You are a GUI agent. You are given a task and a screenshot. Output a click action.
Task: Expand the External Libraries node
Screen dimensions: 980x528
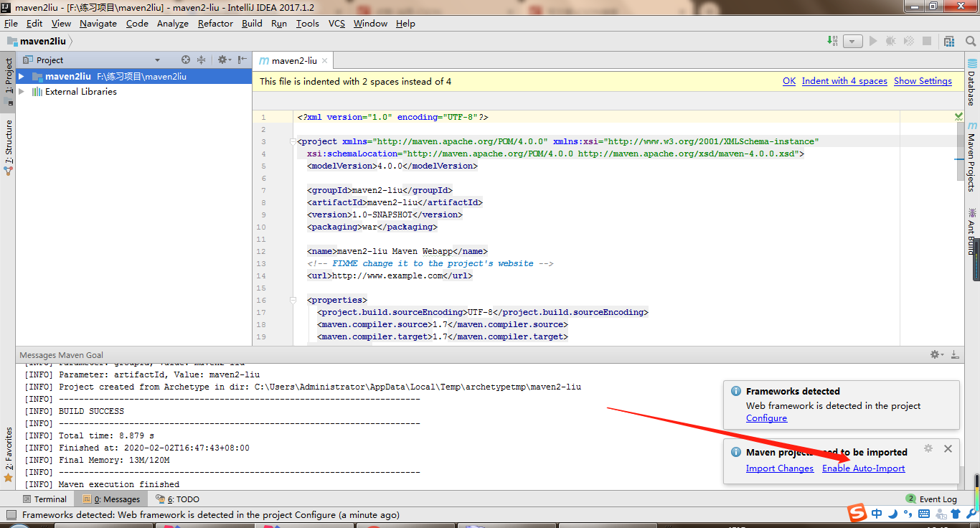22,92
